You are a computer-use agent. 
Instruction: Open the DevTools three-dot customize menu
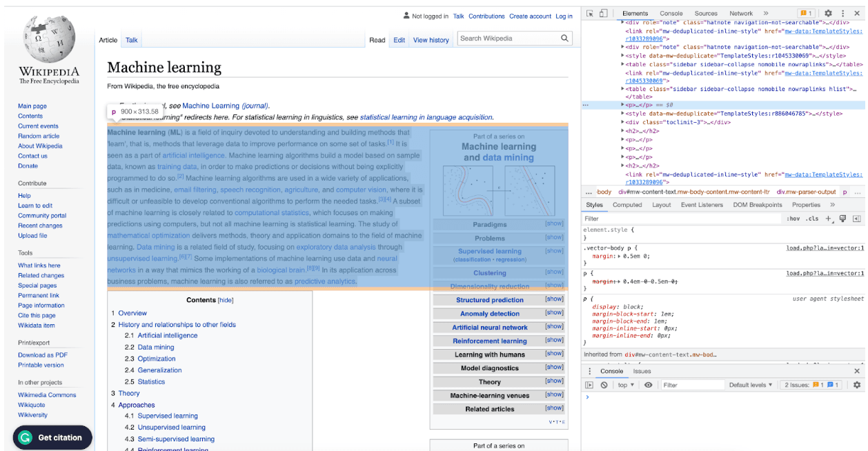click(x=842, y=13)
